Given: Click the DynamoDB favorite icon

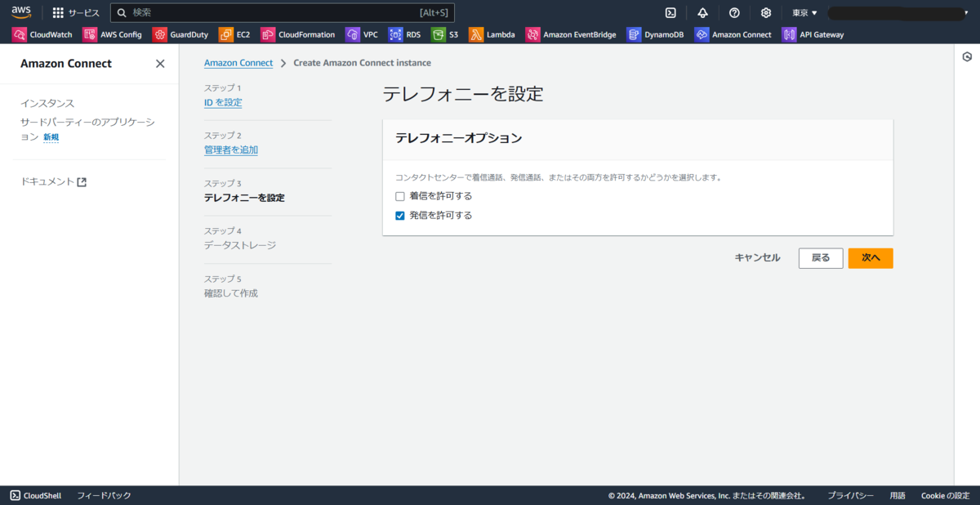Looking at the screenshot, I should pos(634,34).
